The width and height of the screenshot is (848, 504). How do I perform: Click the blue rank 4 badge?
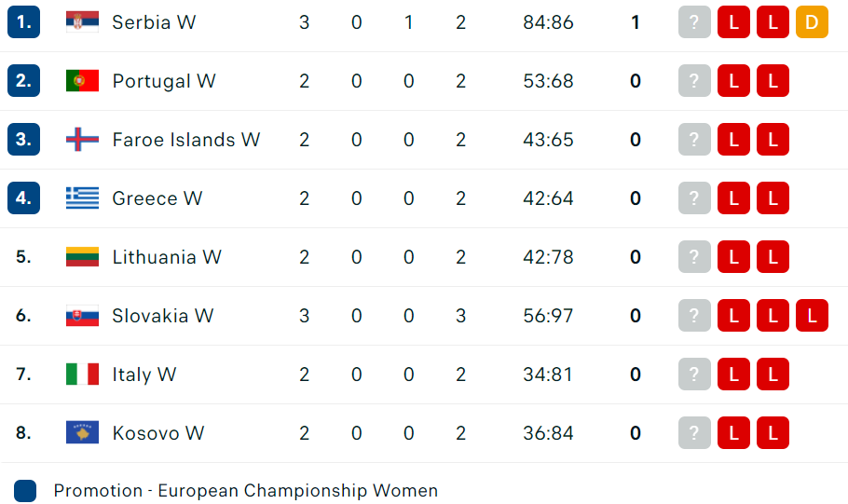[x=24, y=198]
